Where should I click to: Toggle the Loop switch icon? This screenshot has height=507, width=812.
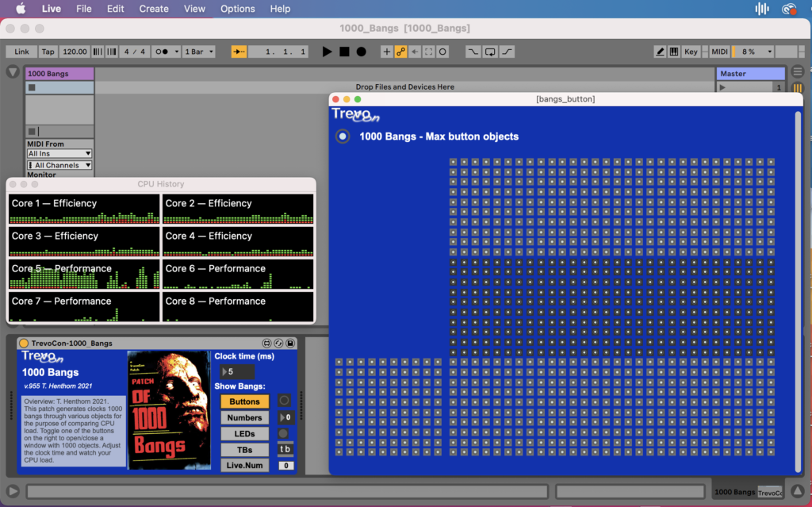(x=490, y=52)
